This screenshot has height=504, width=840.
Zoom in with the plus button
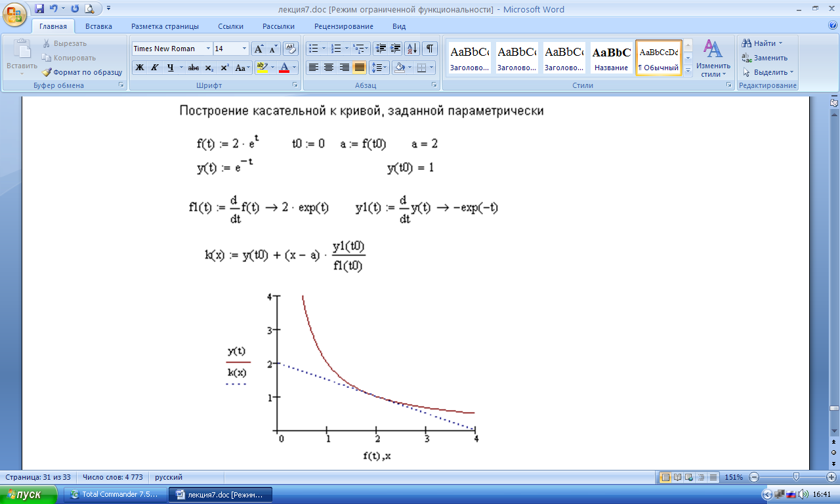pos(831,477)
